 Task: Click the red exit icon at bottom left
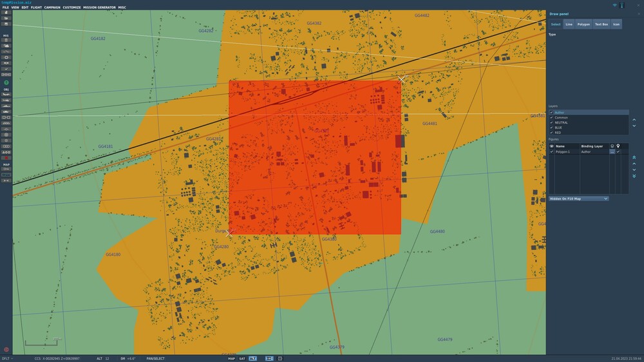pos(6,350)
